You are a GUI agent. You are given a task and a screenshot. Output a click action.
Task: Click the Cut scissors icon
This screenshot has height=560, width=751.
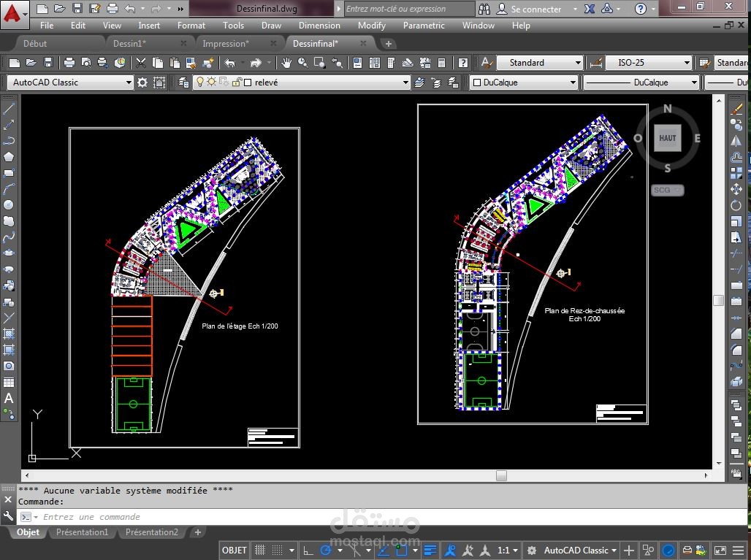point(141,63)
